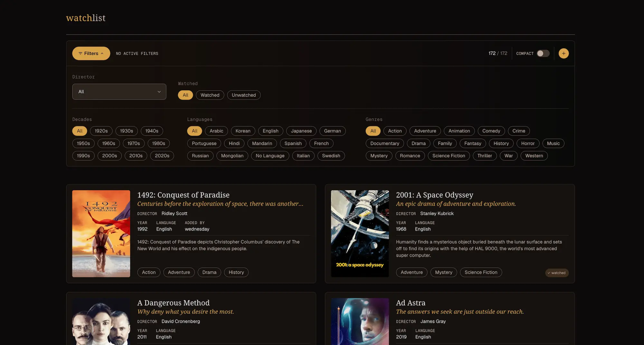Filter by Romance genre chip

(x=410, y=156)
